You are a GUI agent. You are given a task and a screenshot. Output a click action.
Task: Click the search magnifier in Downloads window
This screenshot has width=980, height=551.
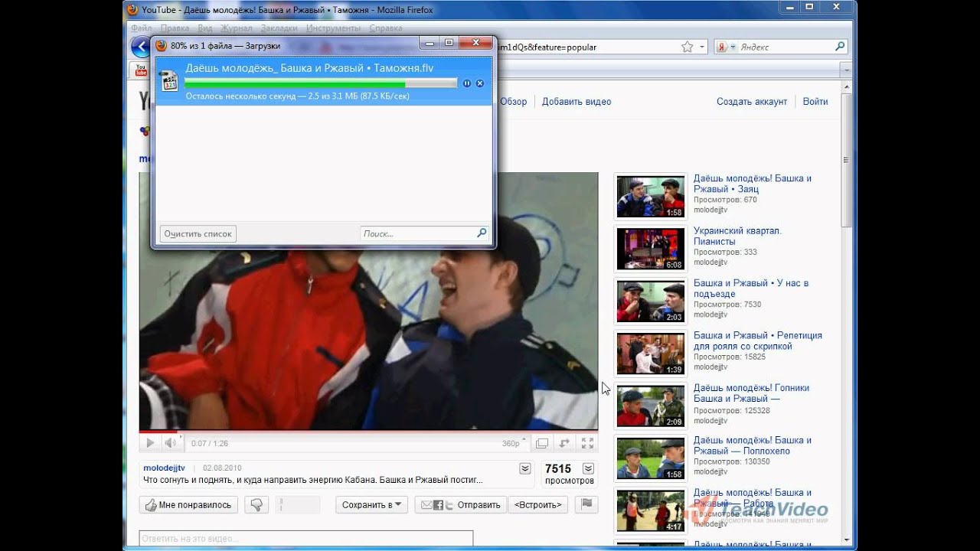482,233
